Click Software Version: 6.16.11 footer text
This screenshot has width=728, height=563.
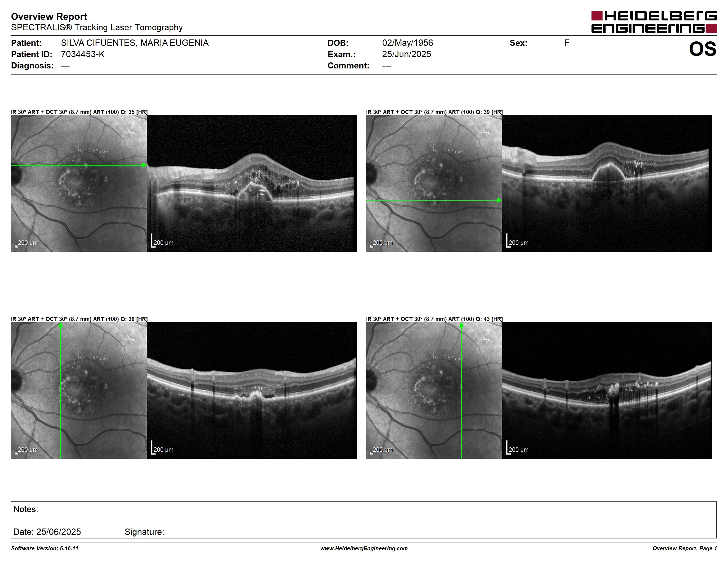45,548
